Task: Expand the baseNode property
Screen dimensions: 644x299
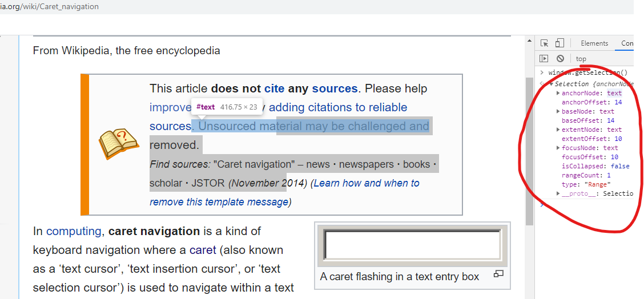Action: 558,111
